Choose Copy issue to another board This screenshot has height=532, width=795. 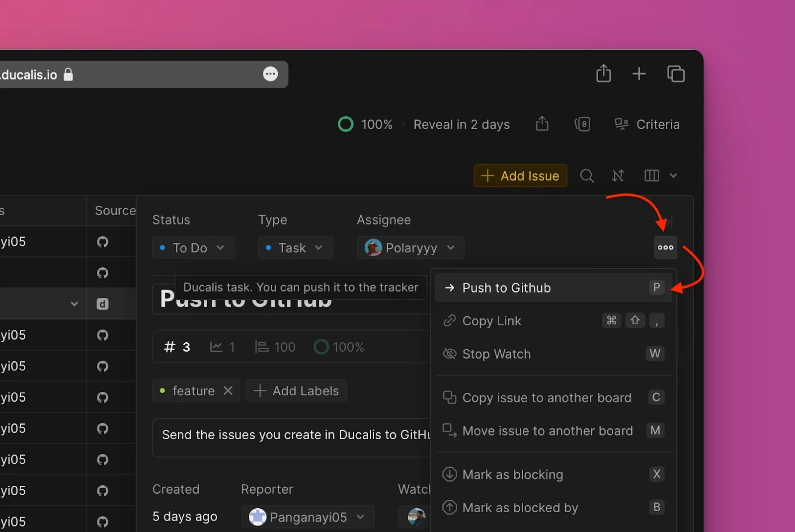click(x=547, y=397)
